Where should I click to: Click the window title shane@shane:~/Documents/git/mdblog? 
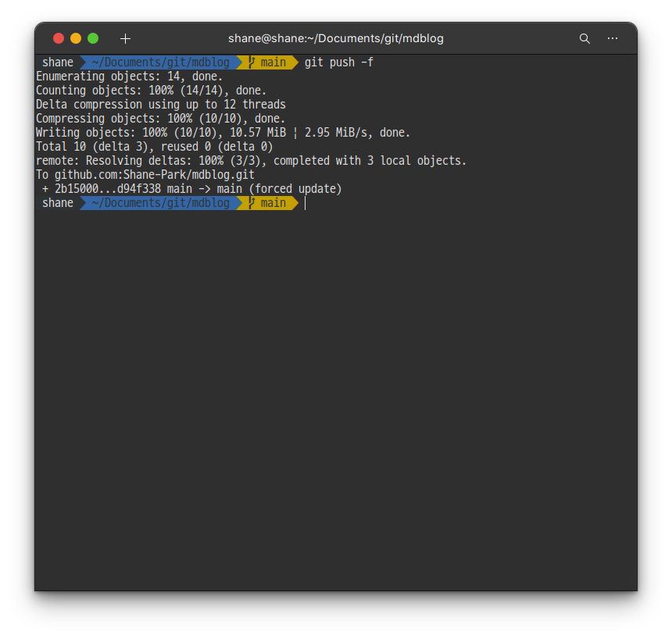[x=336, y=38]
